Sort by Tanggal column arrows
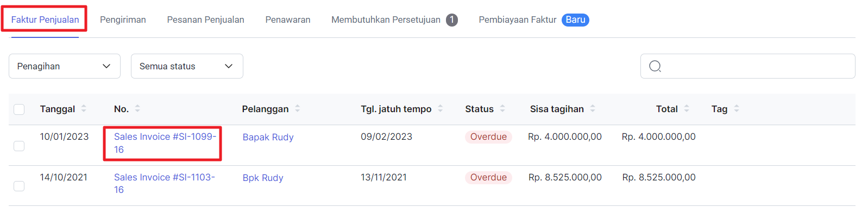868x207 pixels. [84, 109]
